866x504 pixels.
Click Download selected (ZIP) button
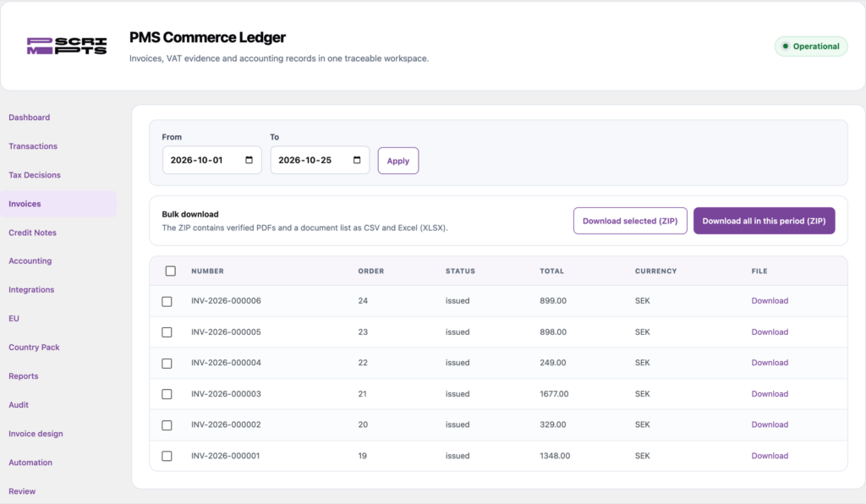(x=630, y=221)
